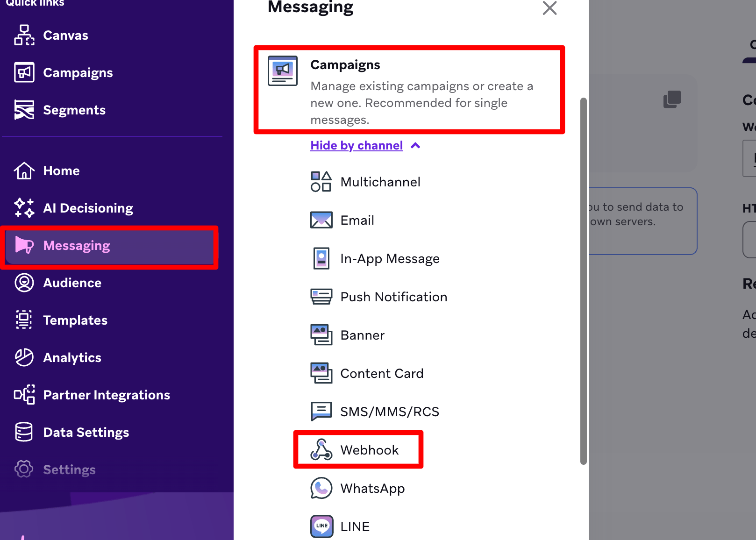The height and width of the screenshot is (540, 756).
Task: Click the Campaigns megaphone icon in sidebar
Action: (24, 72)
